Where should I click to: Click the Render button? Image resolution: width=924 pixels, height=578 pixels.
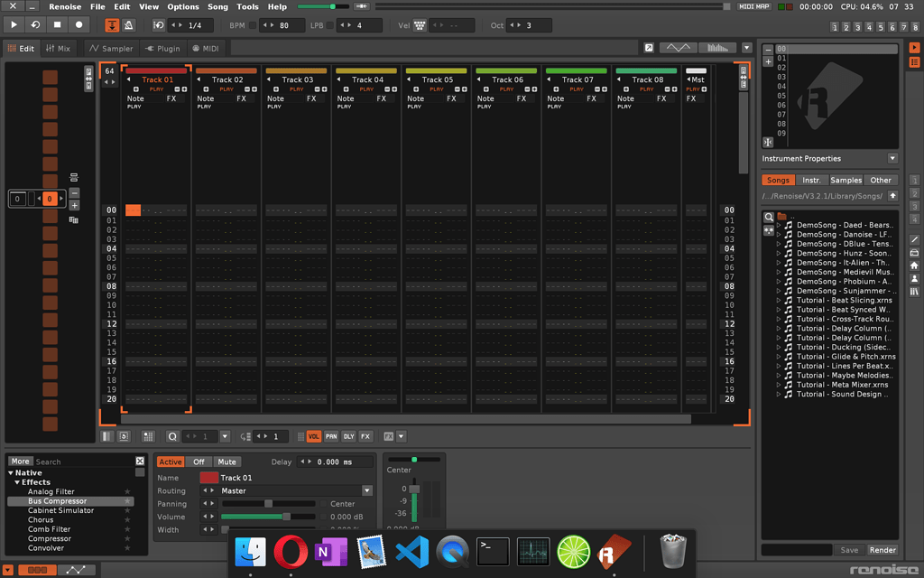coord(882,550)
